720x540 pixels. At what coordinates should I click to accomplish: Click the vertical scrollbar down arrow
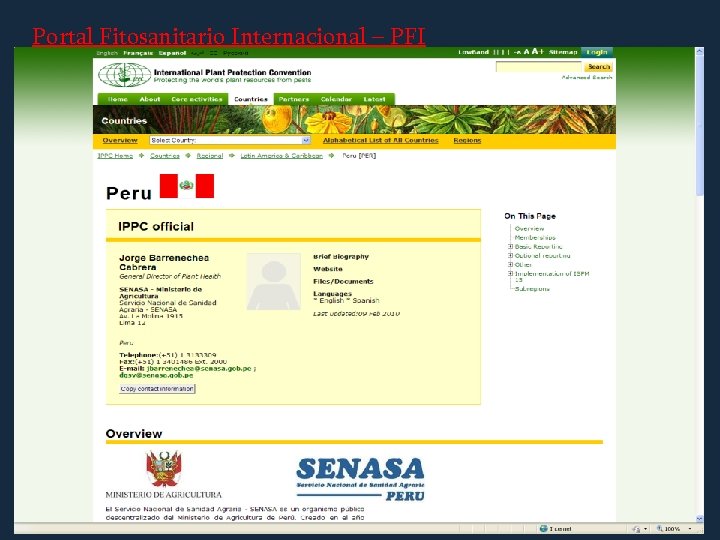pos(699,518)
